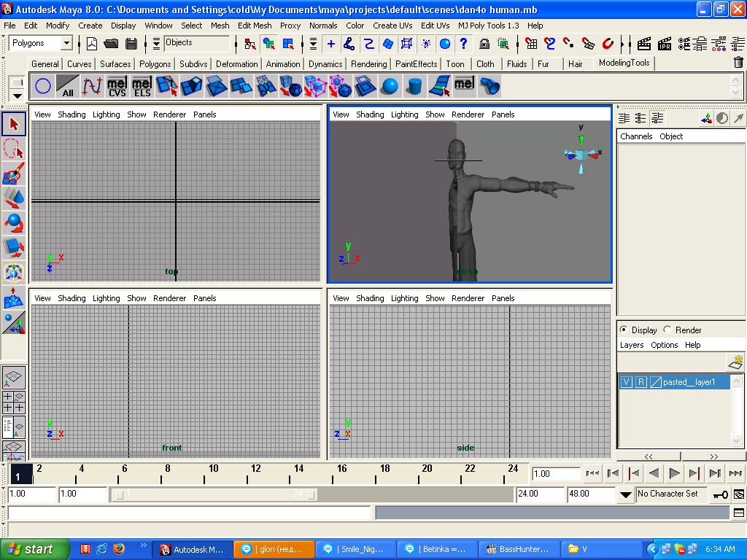This screenshot has width=747, height=560.
Task: Click the current frame field showing 1.00
Action: [555, 474]
